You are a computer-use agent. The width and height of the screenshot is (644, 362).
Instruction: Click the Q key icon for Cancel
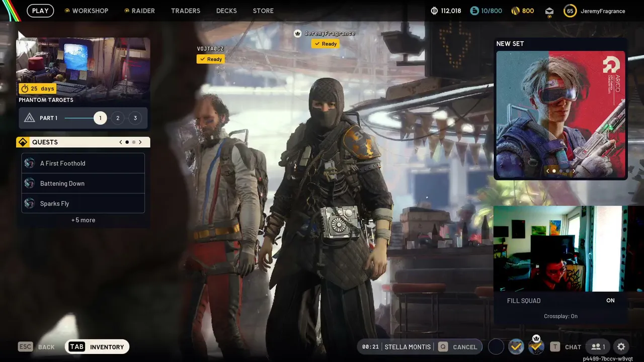(443, 346)
